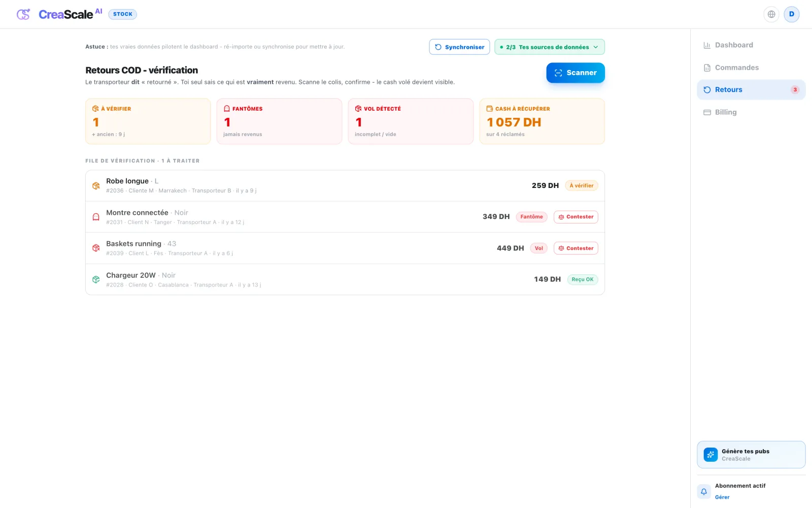812x508 pixels.
Task: Click the Fantôme tag on Montre connectée
Action: coord(531,217)
